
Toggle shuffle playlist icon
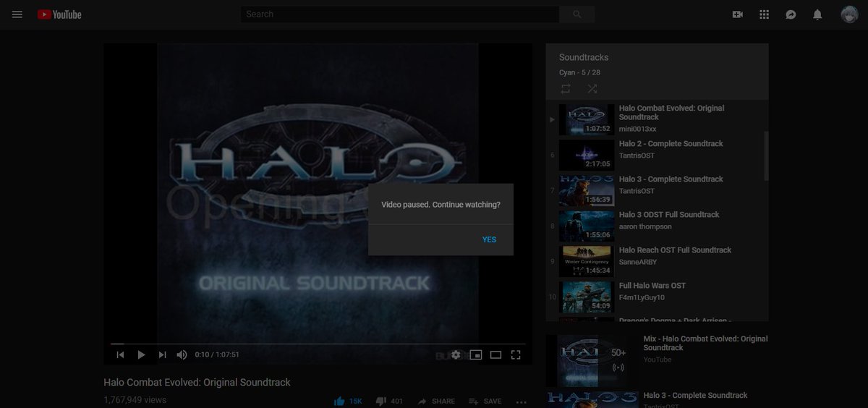[592, 88]
